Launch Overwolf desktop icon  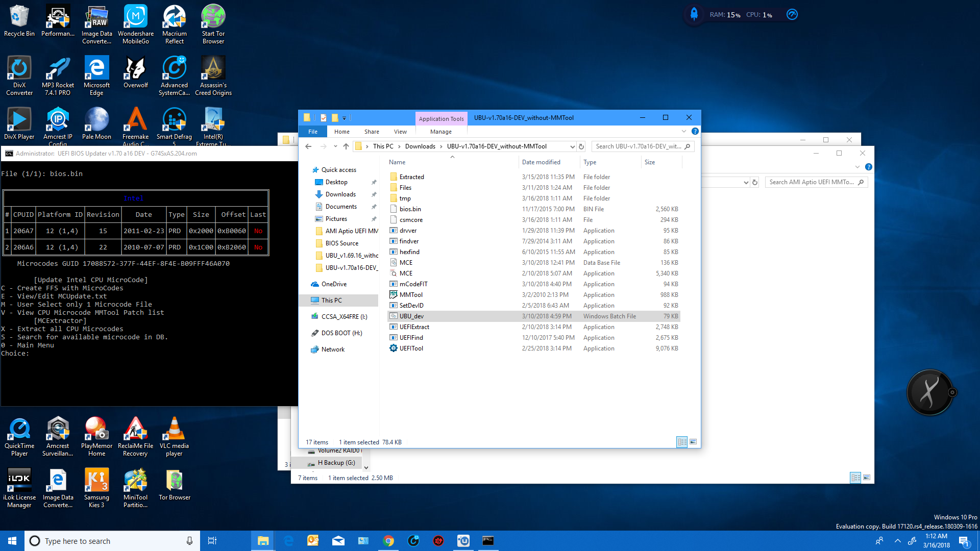click(x=136, y=72)
